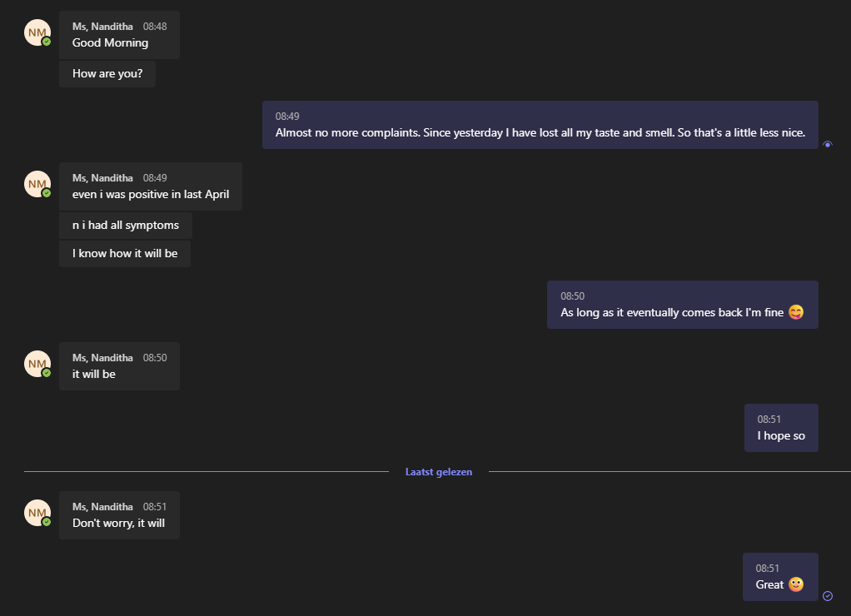Click the "I hope so" message bubble

(781, 428)
